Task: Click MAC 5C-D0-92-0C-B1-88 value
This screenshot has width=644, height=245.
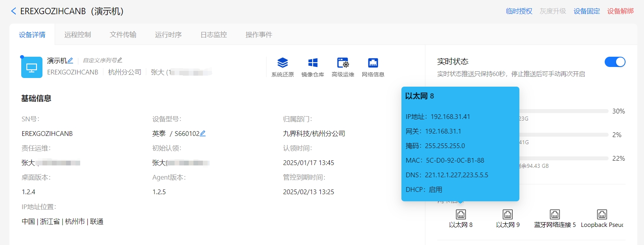Action: (x=455, y=160)
